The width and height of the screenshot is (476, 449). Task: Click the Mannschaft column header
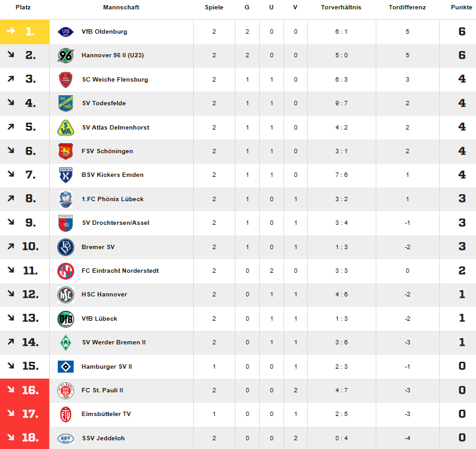[121, 7]
